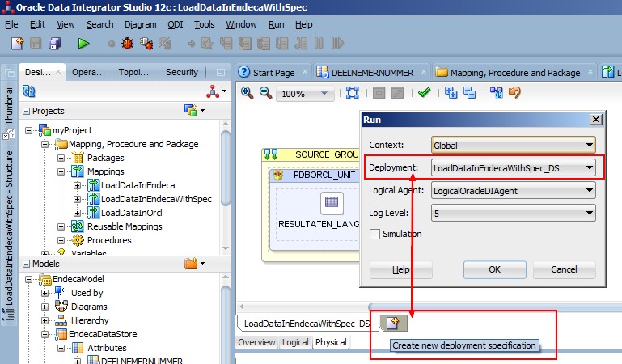This screenshot has width=622, height=364.
Task: Open the Log Level dropdown
Action: click(514, 214)
